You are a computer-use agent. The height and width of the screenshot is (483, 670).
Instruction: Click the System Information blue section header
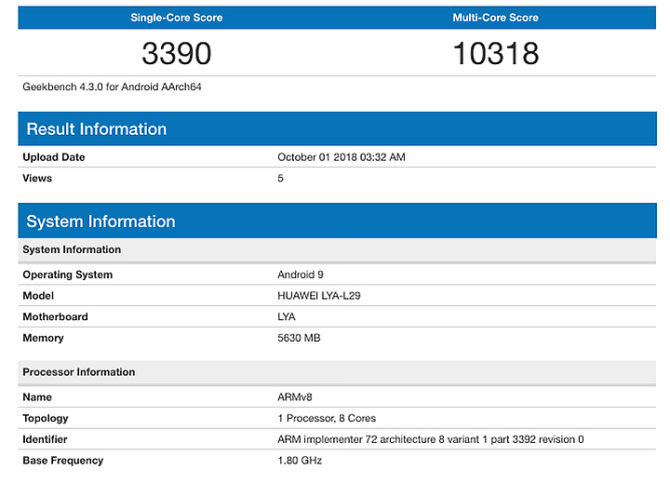(100, 222)
